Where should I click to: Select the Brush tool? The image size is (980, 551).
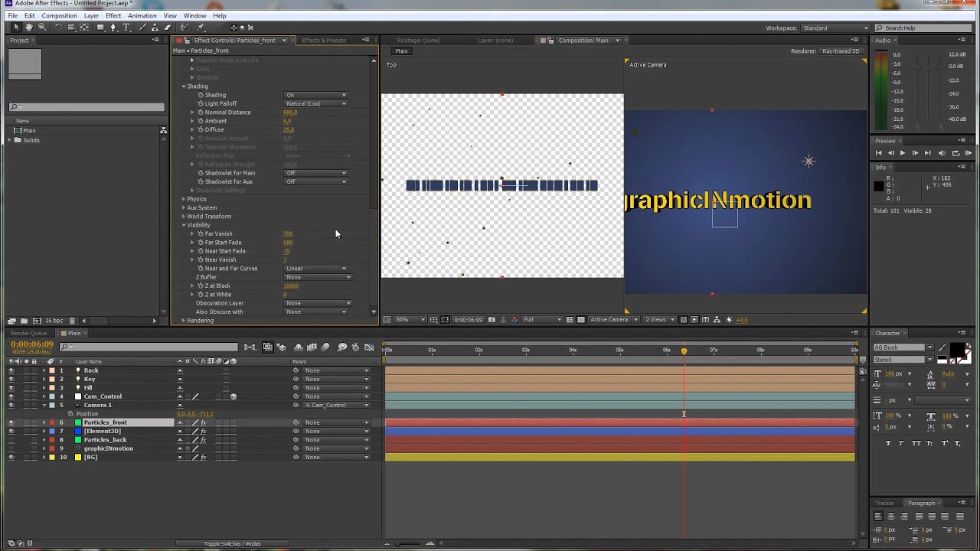[x=143, y=28]
